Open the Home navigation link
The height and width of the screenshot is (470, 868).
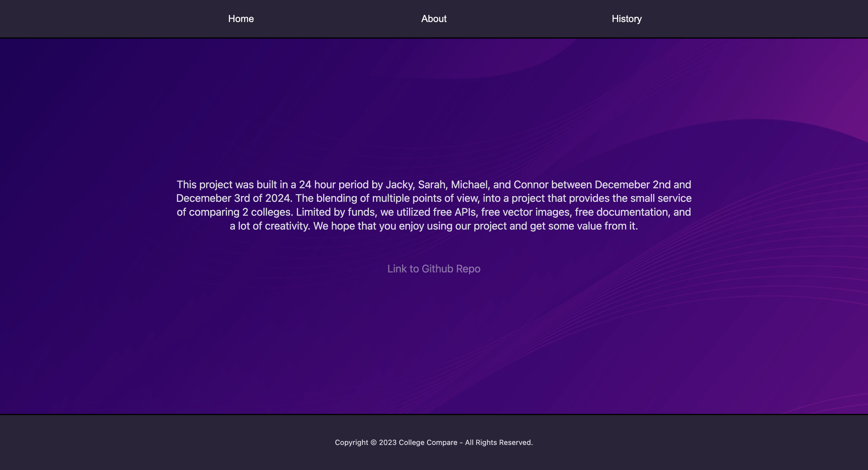coord(241,19)
